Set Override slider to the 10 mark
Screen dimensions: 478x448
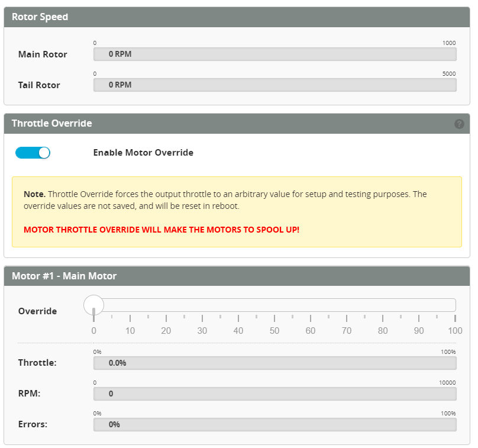(130, 305)
